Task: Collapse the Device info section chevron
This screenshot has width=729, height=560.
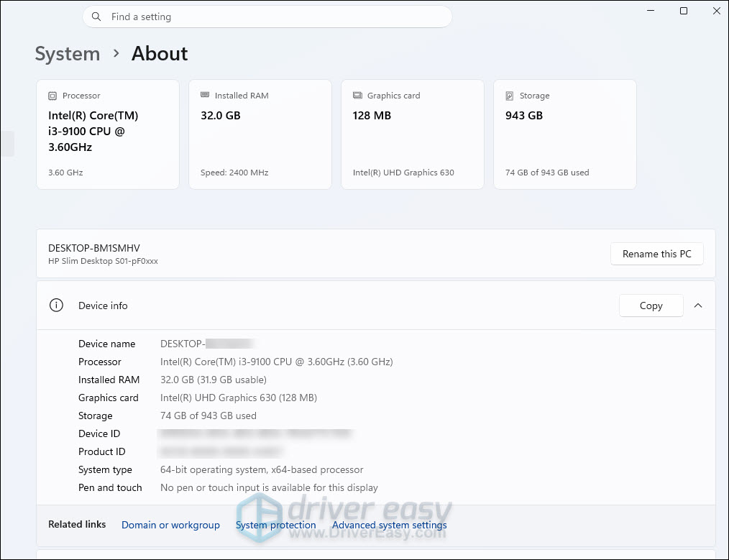Action: pyautogui.click(x=698, y=306)
